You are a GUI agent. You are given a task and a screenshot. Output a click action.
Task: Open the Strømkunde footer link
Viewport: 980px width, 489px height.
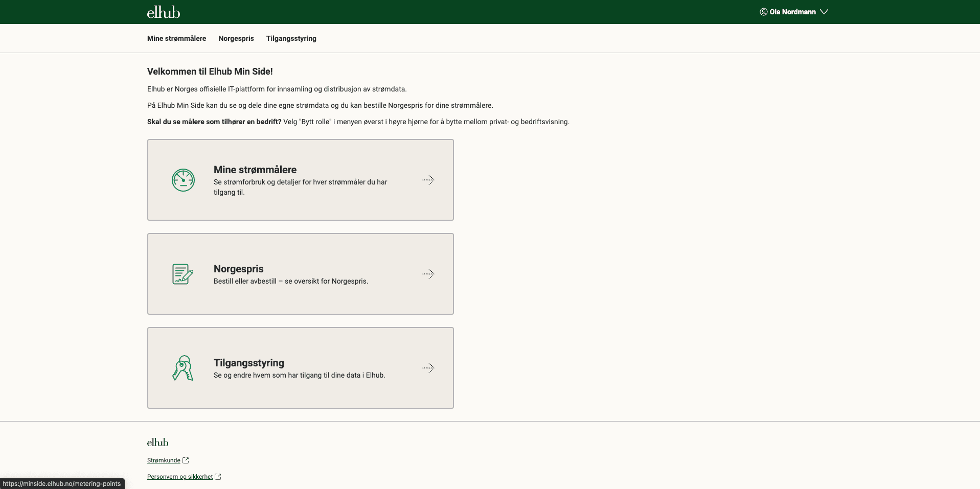pos(164,460)
